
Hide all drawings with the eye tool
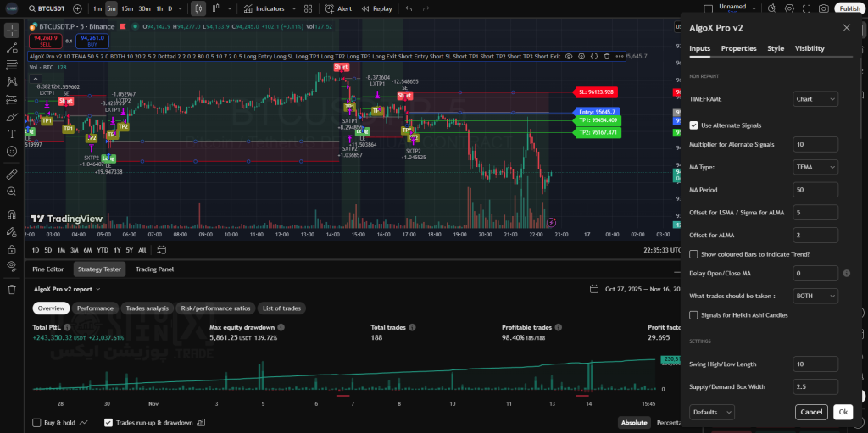point(12,266)
